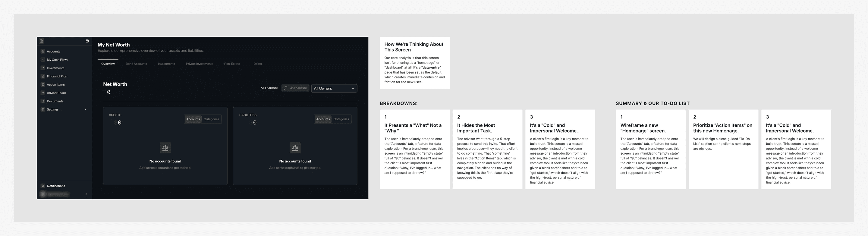Switch Assets panel to Categories view
This screenshot has width=868, height=236.
(211, 119)
